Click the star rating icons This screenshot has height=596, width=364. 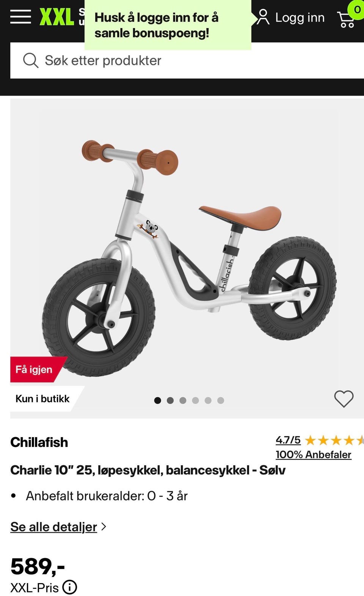coord(334,440)
